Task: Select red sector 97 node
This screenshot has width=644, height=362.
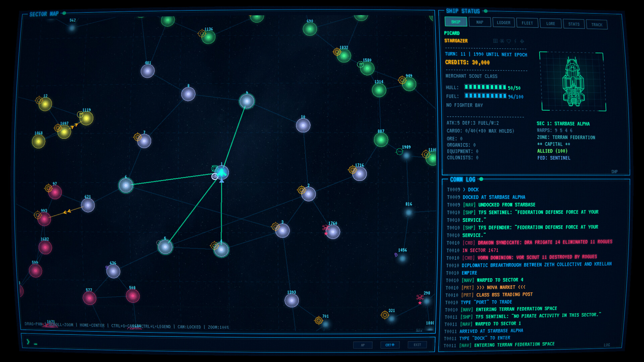Action: pyautogui.click(x=55, y=192)
